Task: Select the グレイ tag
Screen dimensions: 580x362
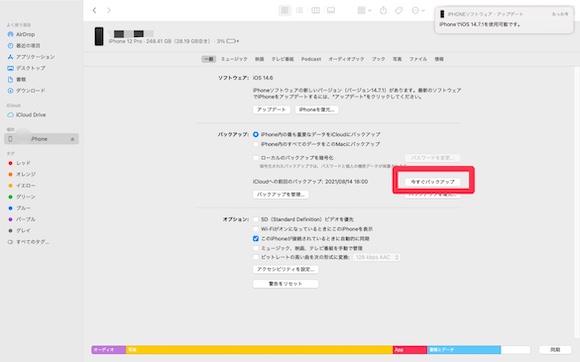Action: [x=20, y=230]
